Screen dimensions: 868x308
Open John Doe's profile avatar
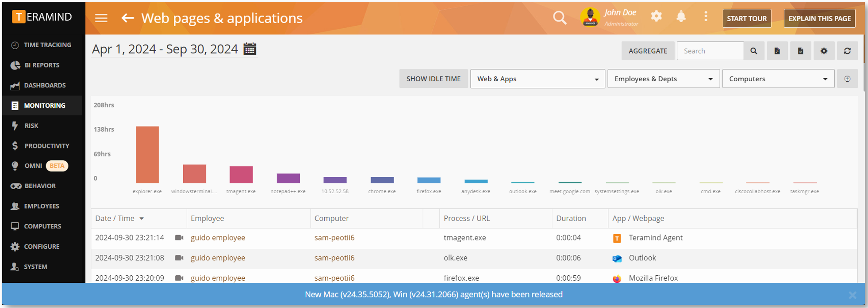pyautogui.click(x=590, y=18)
